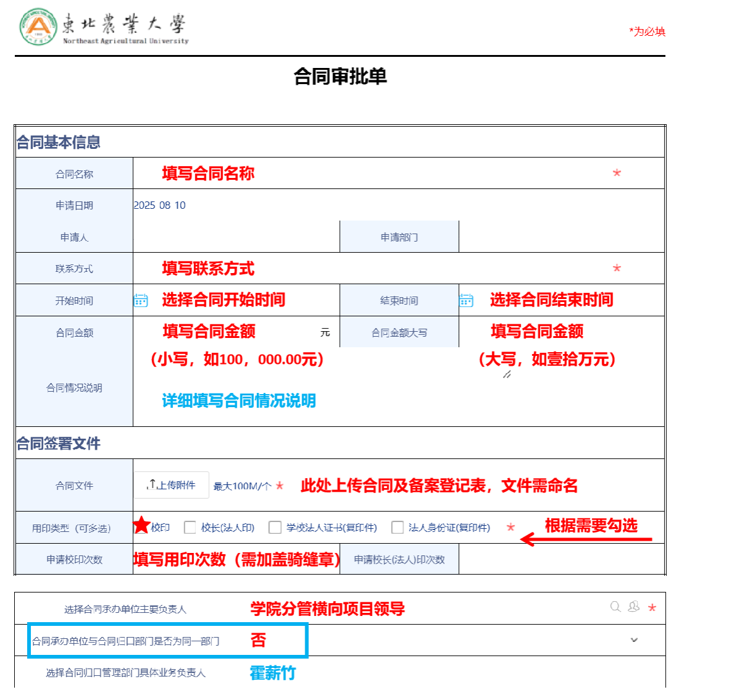Viewport: 750px width, 700px height.
Task: Check the 校长(法人印) checkbox
Action: tap(190, 528)
